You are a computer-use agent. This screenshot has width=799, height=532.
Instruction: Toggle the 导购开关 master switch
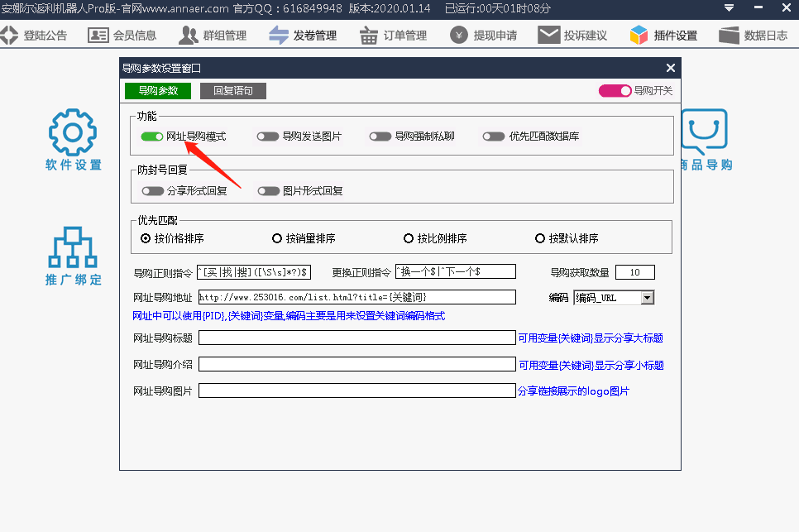click(x=615, y=91)
